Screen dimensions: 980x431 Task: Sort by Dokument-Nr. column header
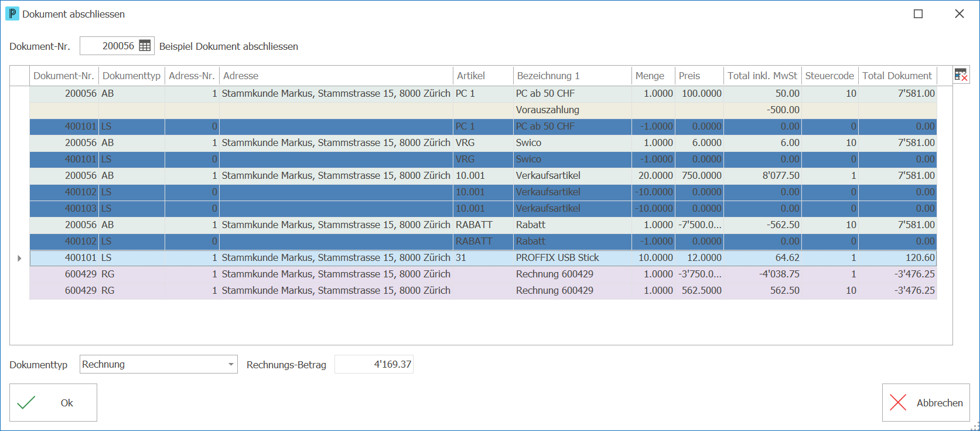[64, 76]
